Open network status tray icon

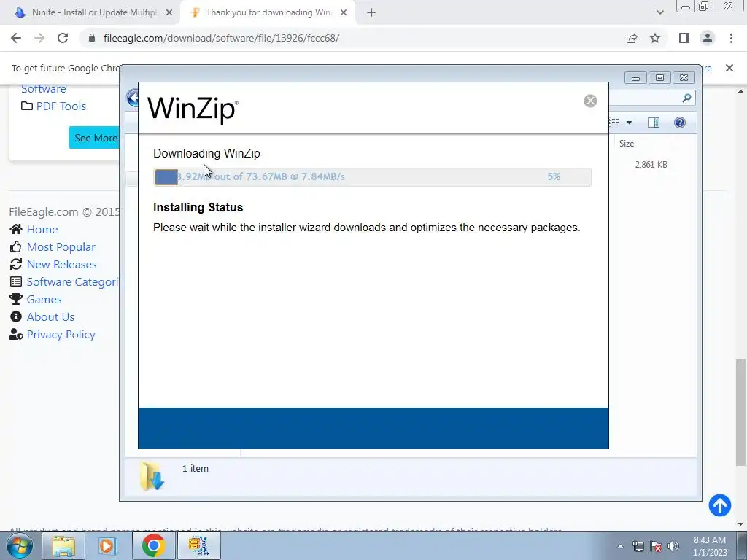click(638, 546)
